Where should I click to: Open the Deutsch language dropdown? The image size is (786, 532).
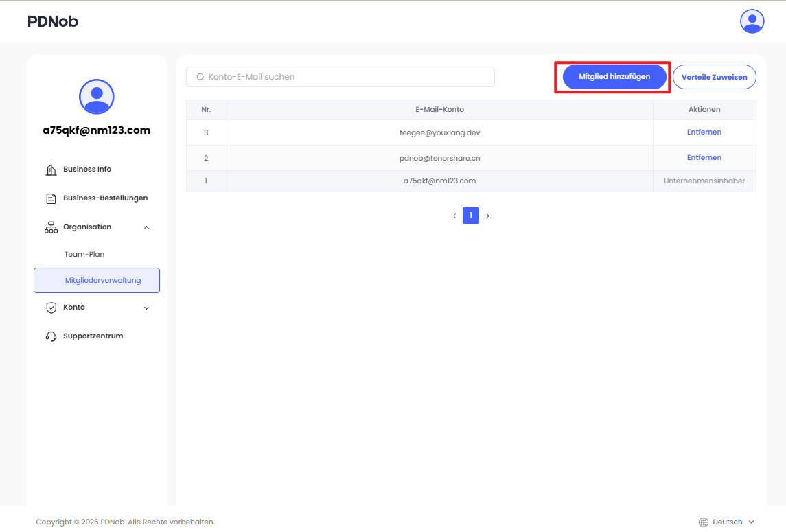click(726, 522)
